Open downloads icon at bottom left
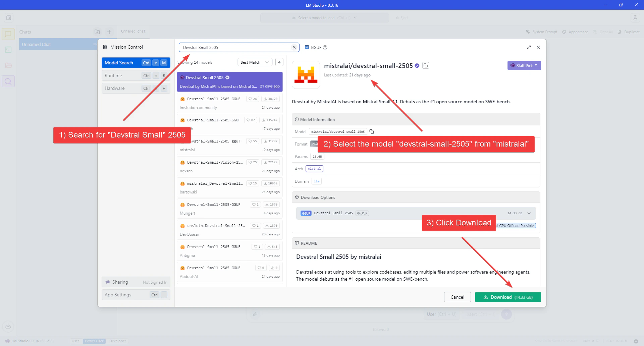 [8, 326]
